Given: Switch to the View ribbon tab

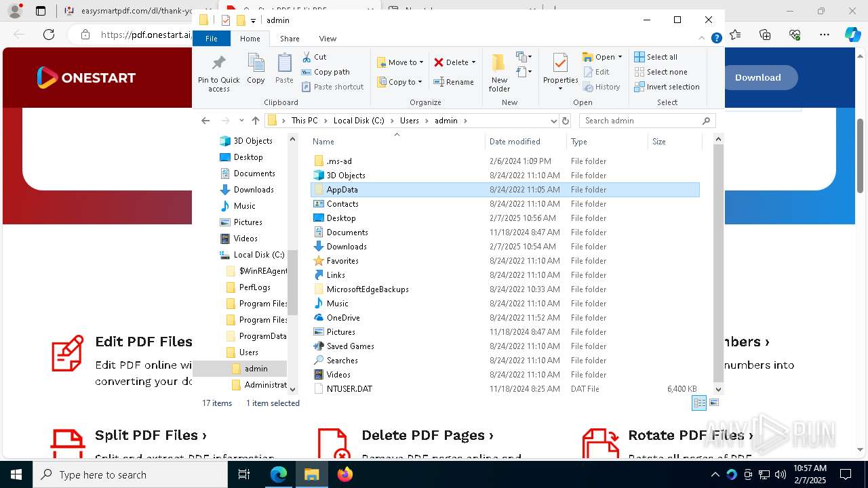Looking at the screenshot, I should [328, 39].
